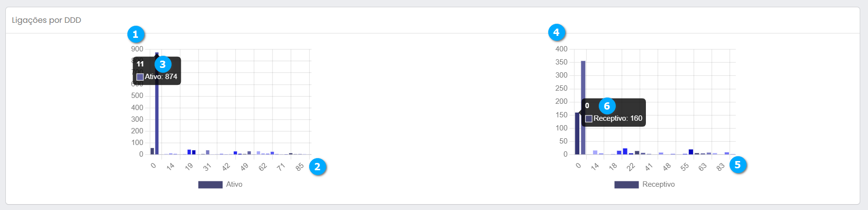Select badge 3 on the Ativo tooltip
Image resolution: width=868 pixels, height=210 pixels.
tap(162, 64)
